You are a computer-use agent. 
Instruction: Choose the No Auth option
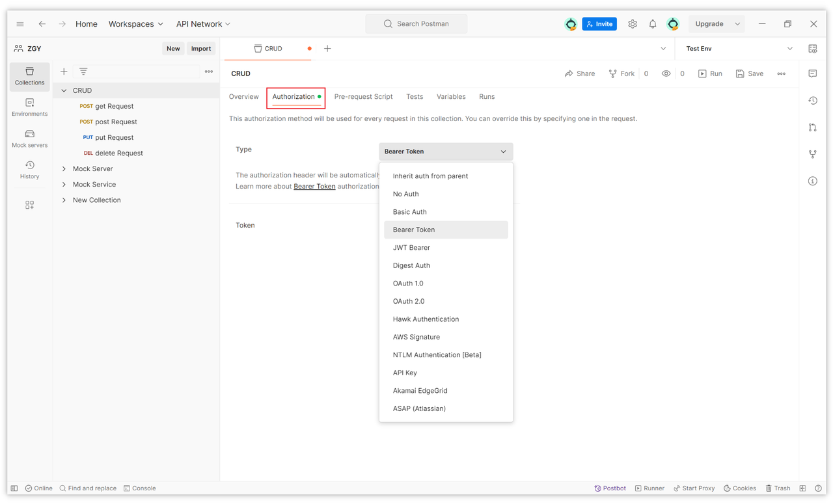(x=446, y=194)
